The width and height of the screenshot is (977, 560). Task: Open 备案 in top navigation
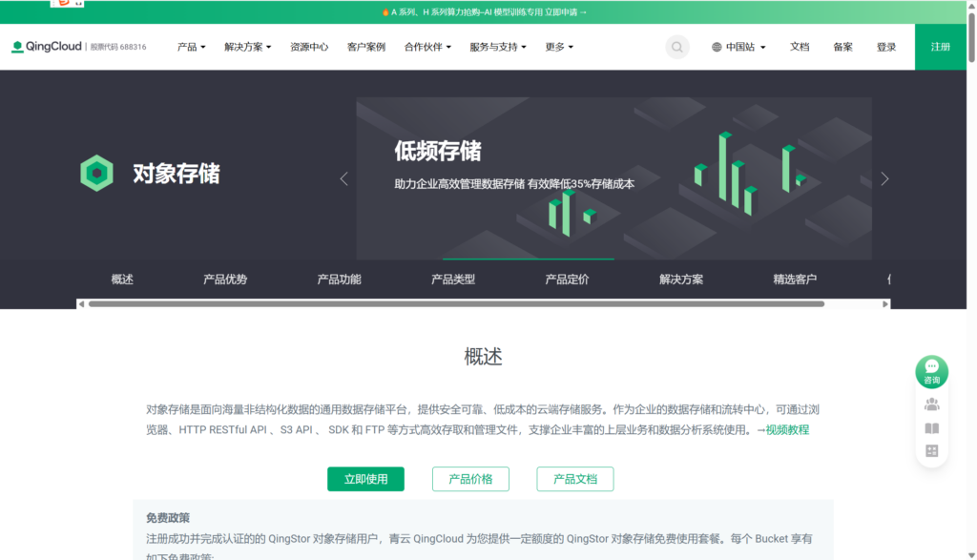[x=843, y=48]
